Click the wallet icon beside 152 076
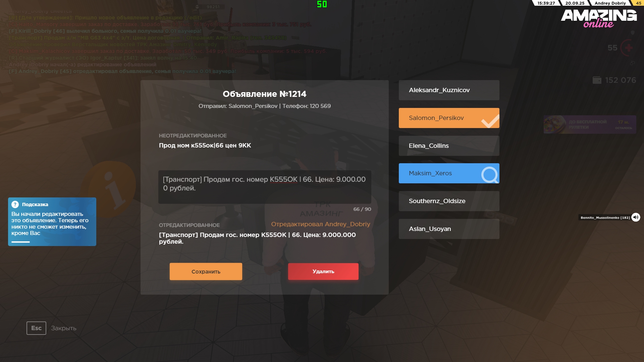 pos(597,80)
